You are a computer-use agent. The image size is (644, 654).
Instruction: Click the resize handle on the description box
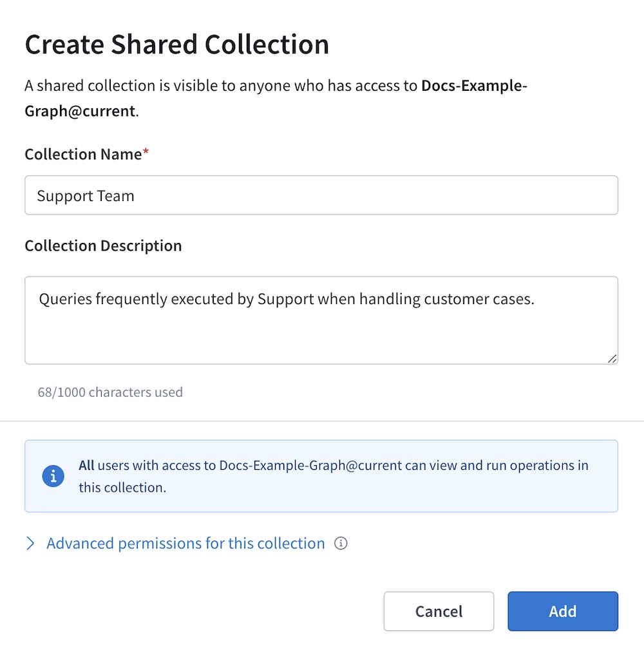coord(613,359)
